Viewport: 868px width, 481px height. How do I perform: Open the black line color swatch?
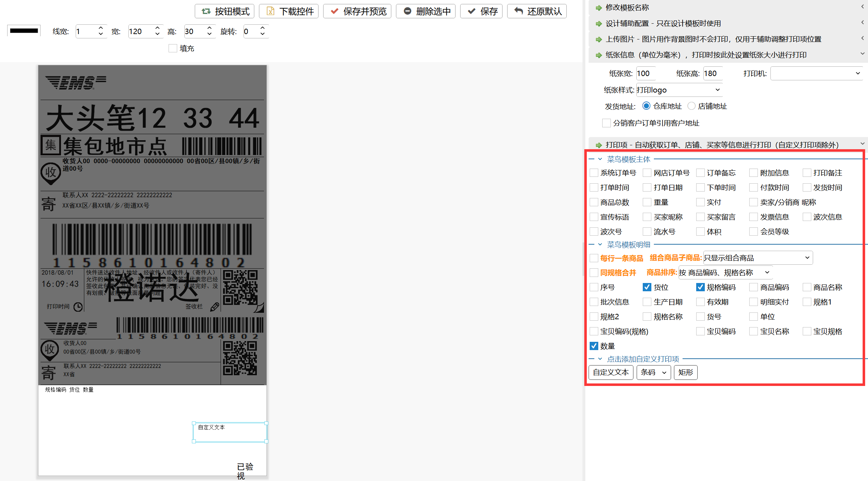click(24, 31)
